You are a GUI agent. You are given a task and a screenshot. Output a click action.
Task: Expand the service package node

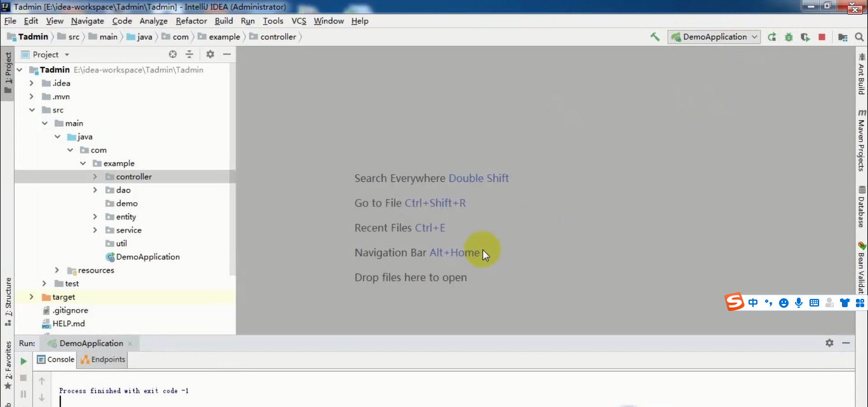point(95,230)
